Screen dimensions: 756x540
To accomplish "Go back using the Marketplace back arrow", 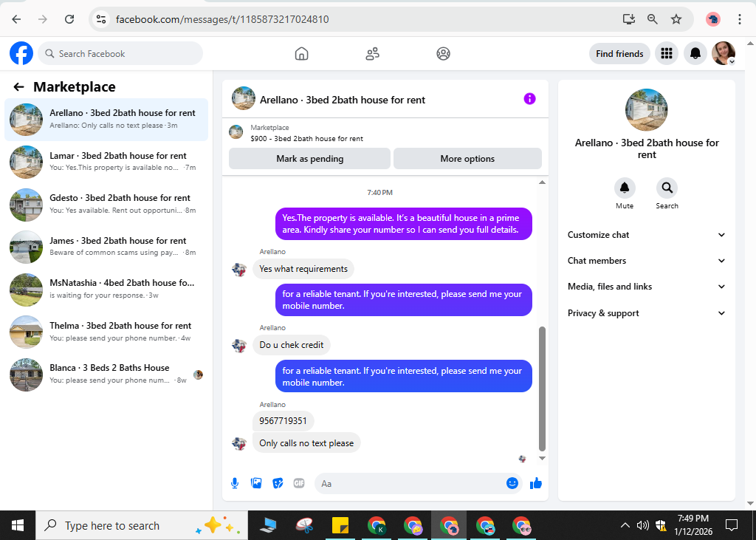I will tap(18, 87).
